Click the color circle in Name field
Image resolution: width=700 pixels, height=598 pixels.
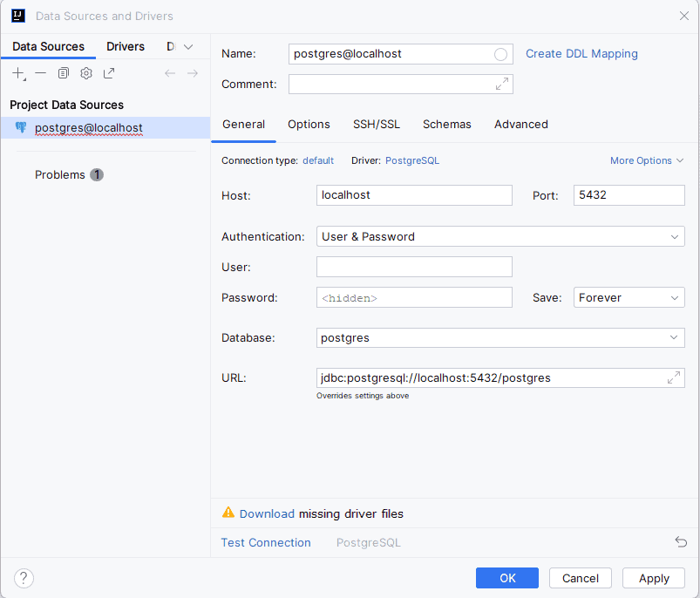pos(500,54)
